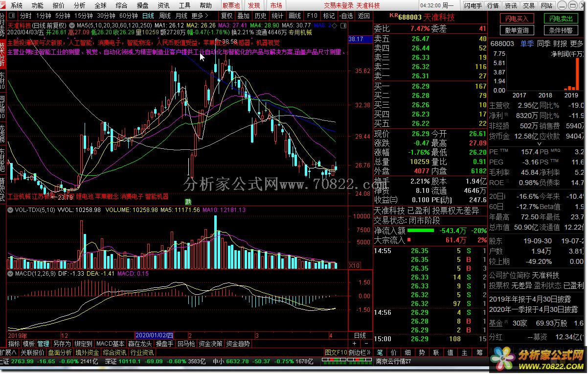
Task: Toggle the 画线 drawing tools
Action: pos(294,16)
